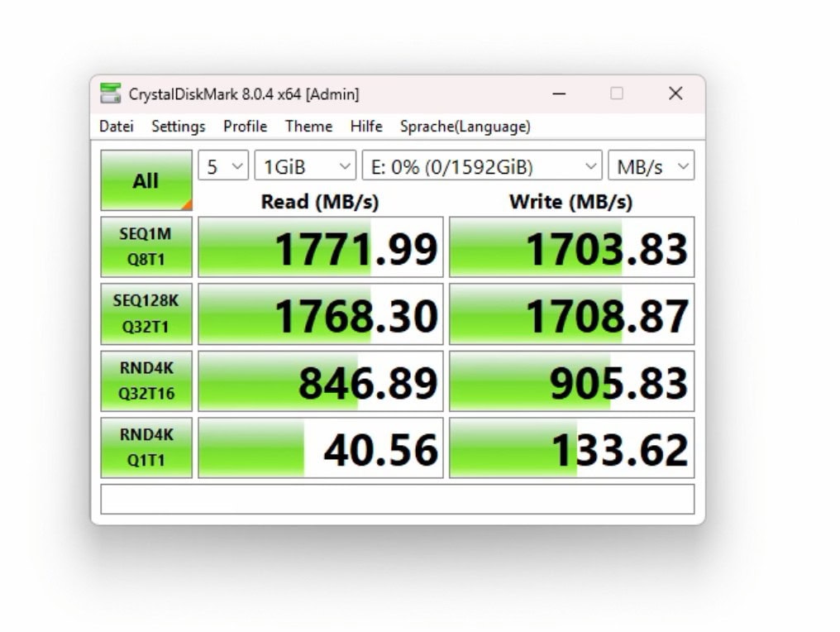Open the test count dropdown showing 5

click(223, 166)
